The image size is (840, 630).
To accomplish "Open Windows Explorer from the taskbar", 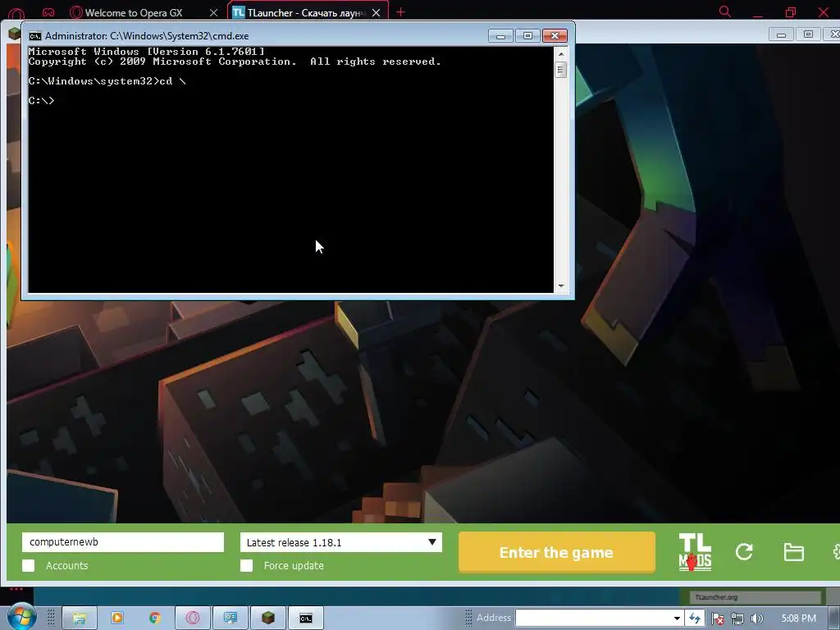I will [x=80, y=618].
